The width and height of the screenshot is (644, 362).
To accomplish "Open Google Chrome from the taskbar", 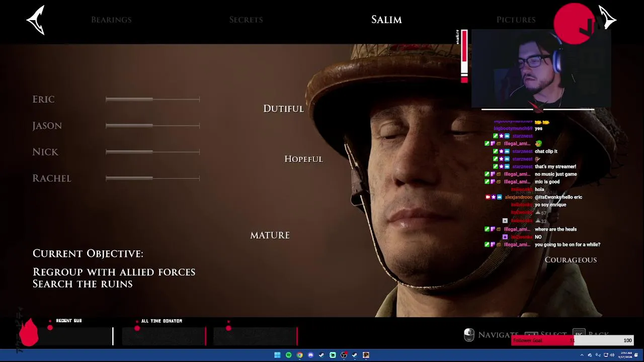I will point(299,355).
